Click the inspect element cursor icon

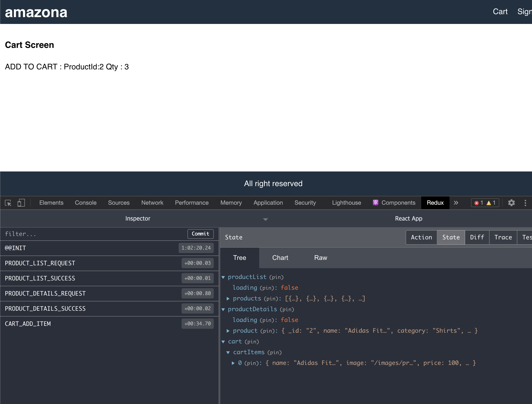coord(8,203)
